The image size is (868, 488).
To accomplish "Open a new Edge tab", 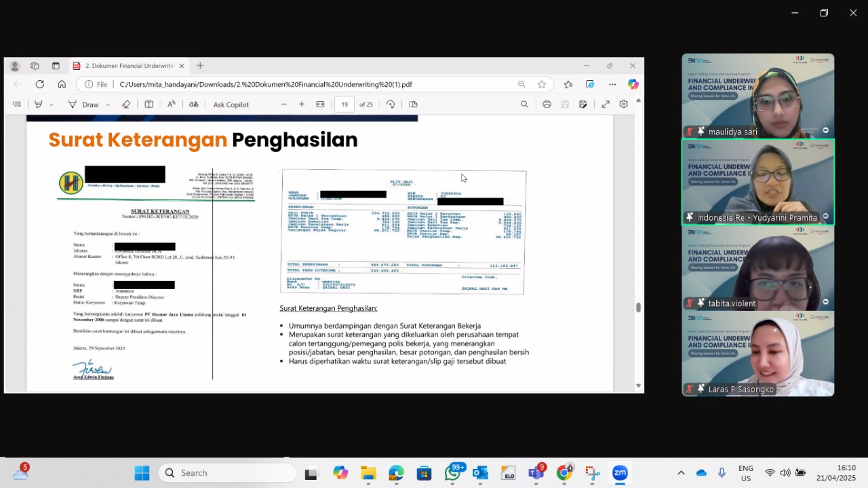I will 200,66.
